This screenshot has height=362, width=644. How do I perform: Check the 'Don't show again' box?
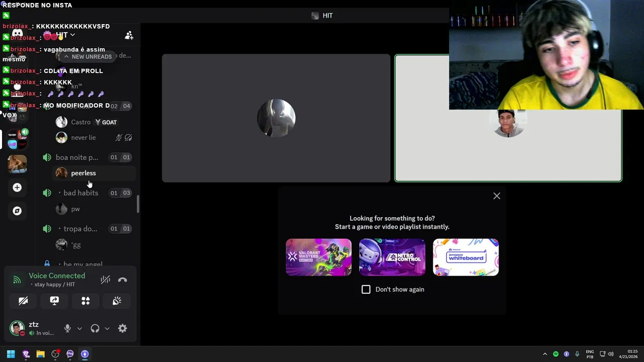pos(366,290)
